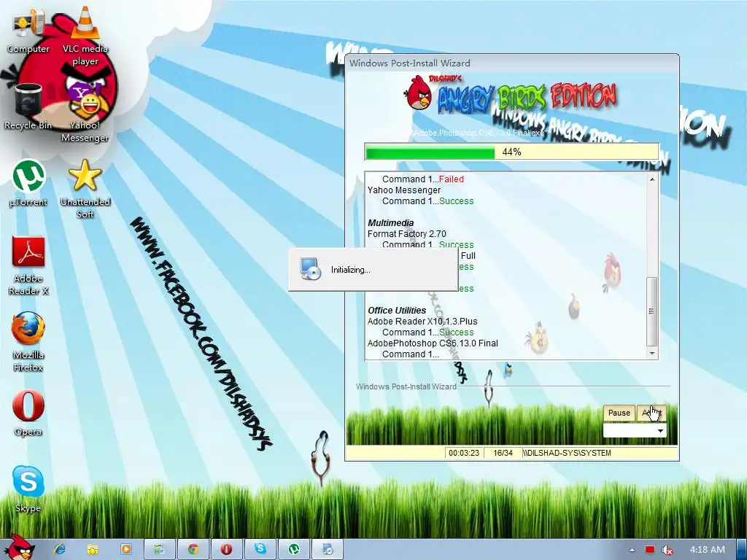Select the Recycle Bin desktop icon

click(x=28, y=106)
